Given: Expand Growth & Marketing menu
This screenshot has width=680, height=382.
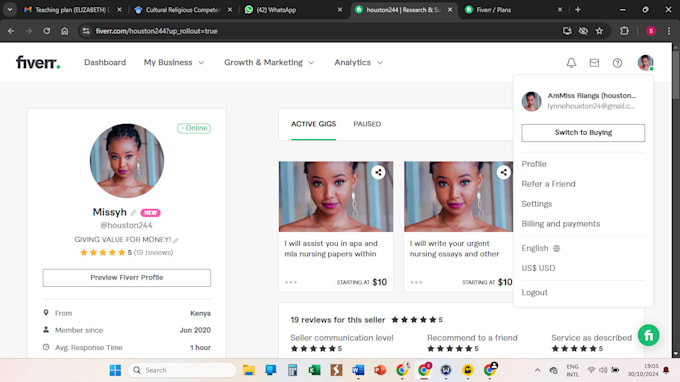Looking at the screenshot, I should pyautogui.click(x=269, y=62).
